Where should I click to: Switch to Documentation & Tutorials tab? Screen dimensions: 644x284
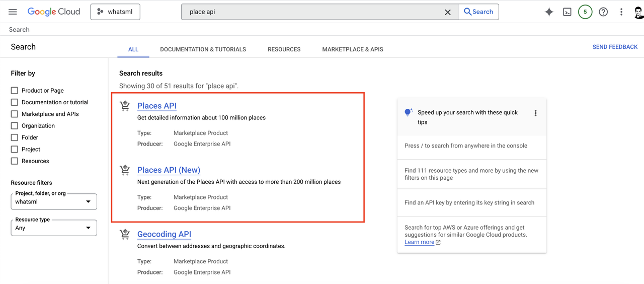coord(203,49)
